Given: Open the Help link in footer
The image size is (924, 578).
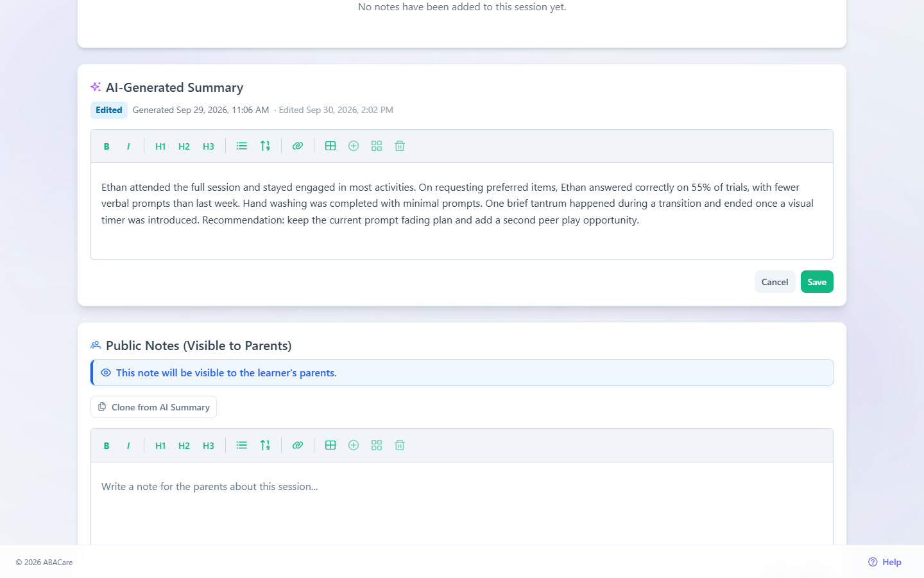Looking at the screenshot, I should (885, 562).
